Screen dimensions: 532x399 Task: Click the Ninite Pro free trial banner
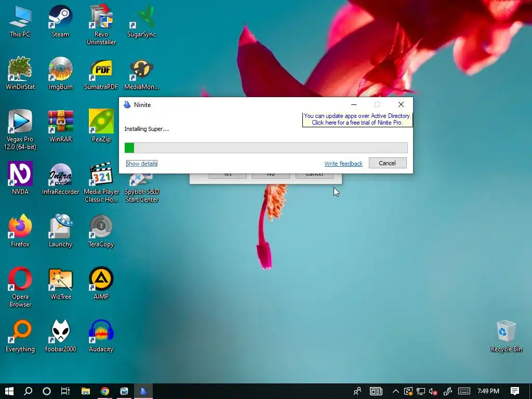pos(357,119)
